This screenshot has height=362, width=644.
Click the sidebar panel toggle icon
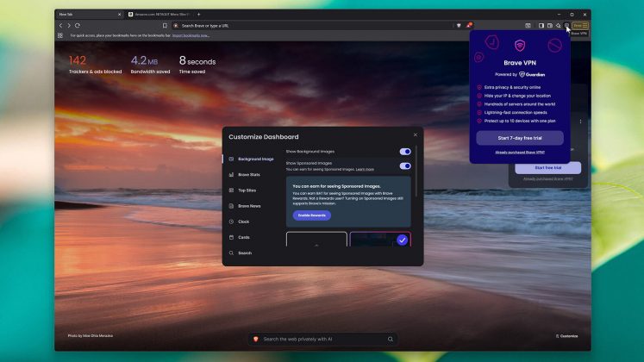(541, 26)
